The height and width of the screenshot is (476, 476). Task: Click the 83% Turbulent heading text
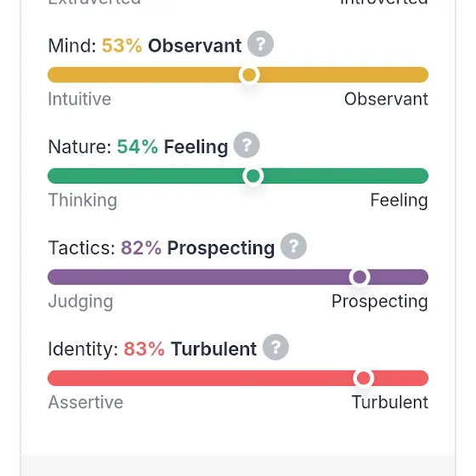click(x=190, y=348)
